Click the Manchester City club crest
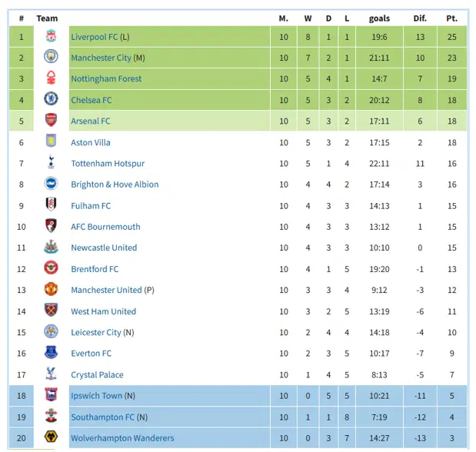The height and width of the screenshot is (452, 476). [51, 57]
